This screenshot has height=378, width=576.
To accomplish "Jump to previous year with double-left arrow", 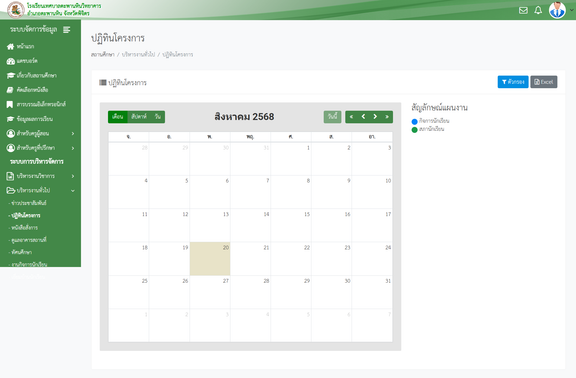I will tap(351, 117).
